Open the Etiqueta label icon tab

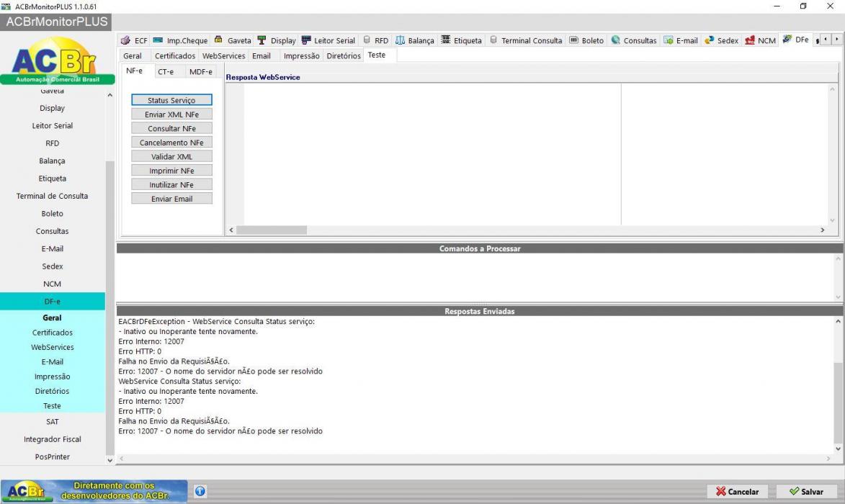(446, 40)
